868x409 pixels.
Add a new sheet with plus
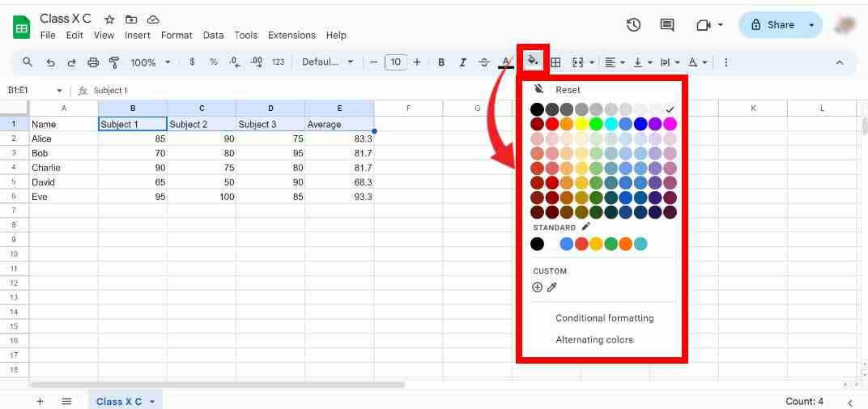(40, 401)
